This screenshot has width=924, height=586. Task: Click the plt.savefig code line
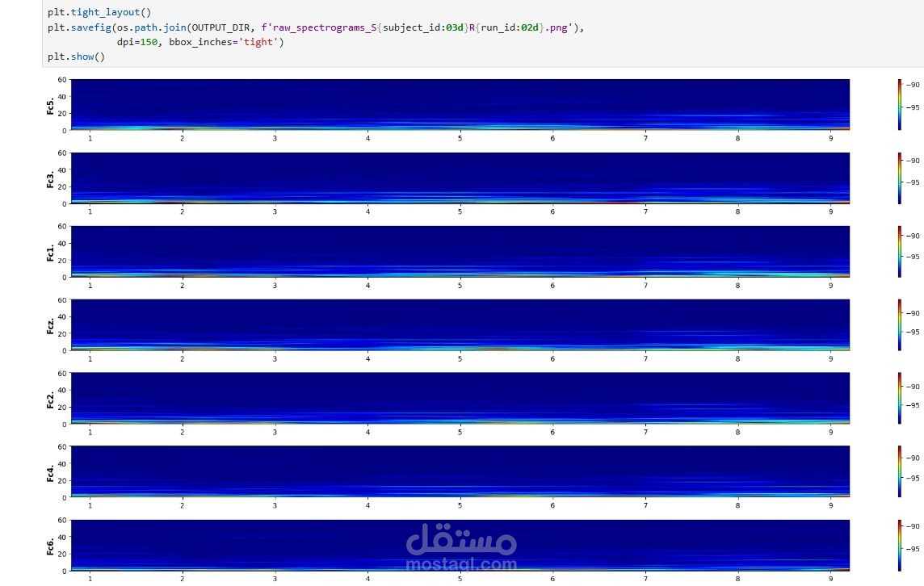316,27
